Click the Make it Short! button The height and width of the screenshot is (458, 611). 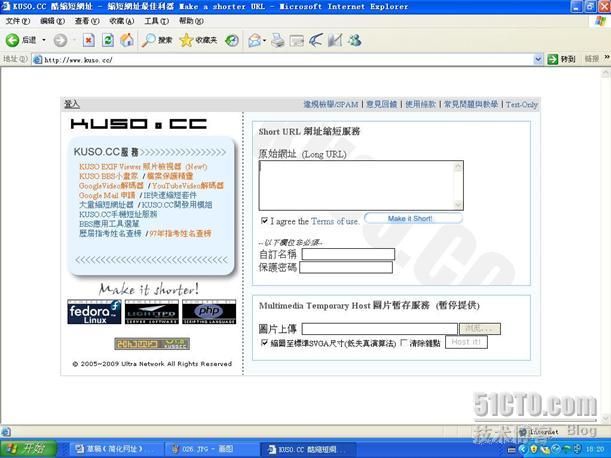click(x=413, y=218)
